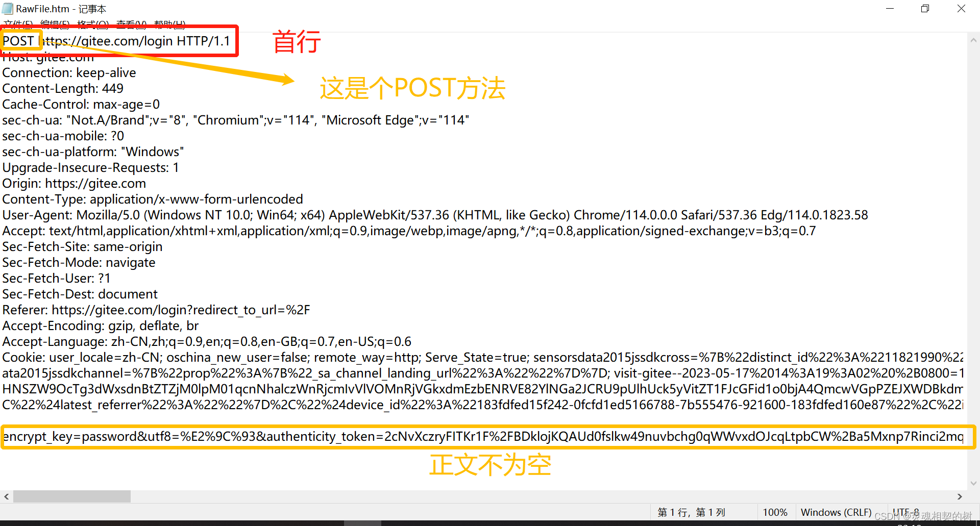
Task: Click the 'UTF-8' encoding status entry
Action: click(906, 512)
